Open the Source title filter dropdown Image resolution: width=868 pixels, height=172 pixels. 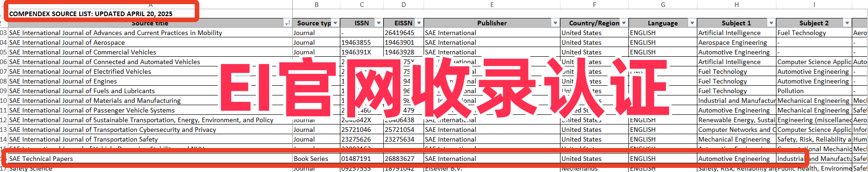(x=287, y=23)
